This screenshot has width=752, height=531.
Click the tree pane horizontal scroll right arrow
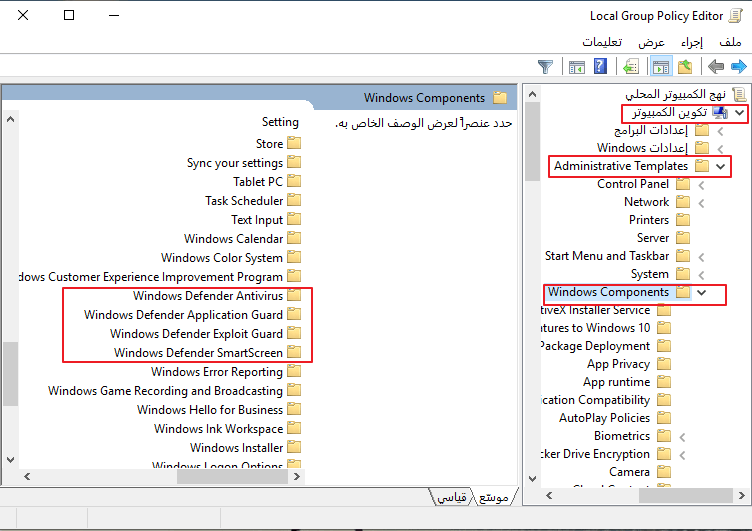tap(741, 495)
